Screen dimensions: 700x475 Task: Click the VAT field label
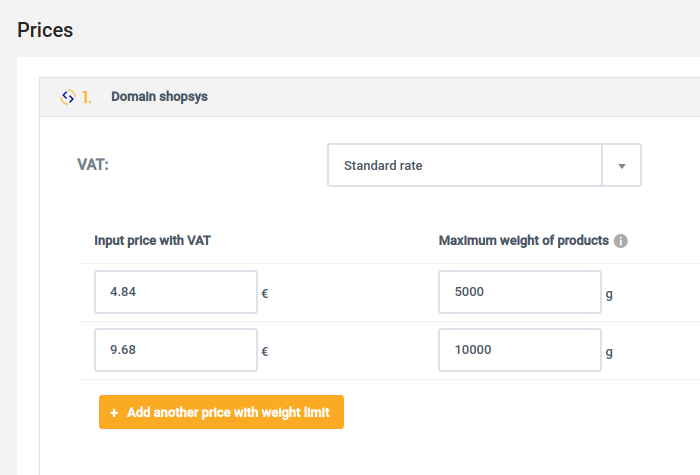(x=93, y=165)
